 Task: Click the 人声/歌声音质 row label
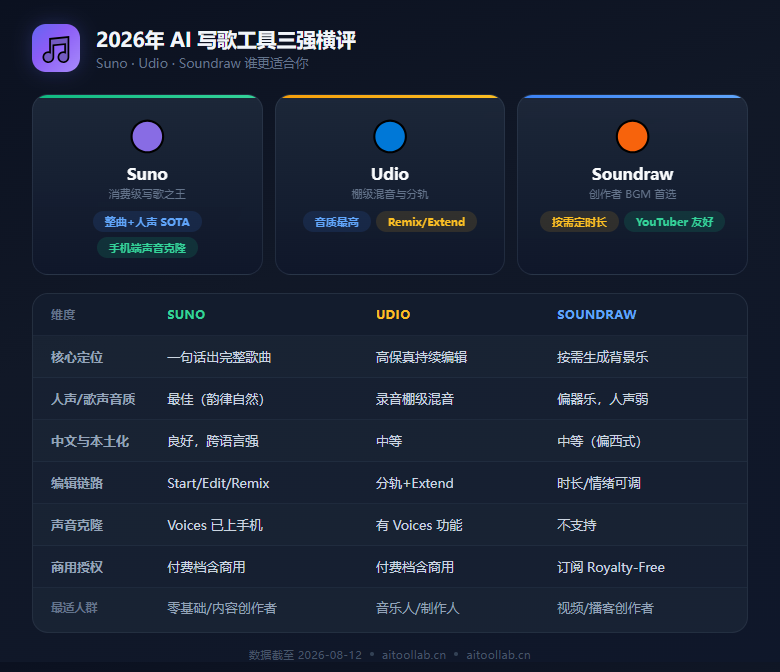click(x=93, y=399)
